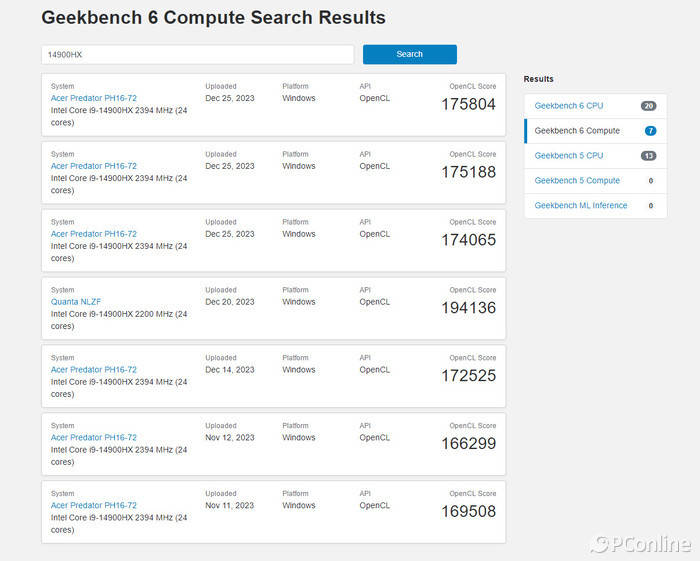Screen dimensions: 700x561
Task: Open Acer Predator link with score 175188
Action: coord(94,166)
